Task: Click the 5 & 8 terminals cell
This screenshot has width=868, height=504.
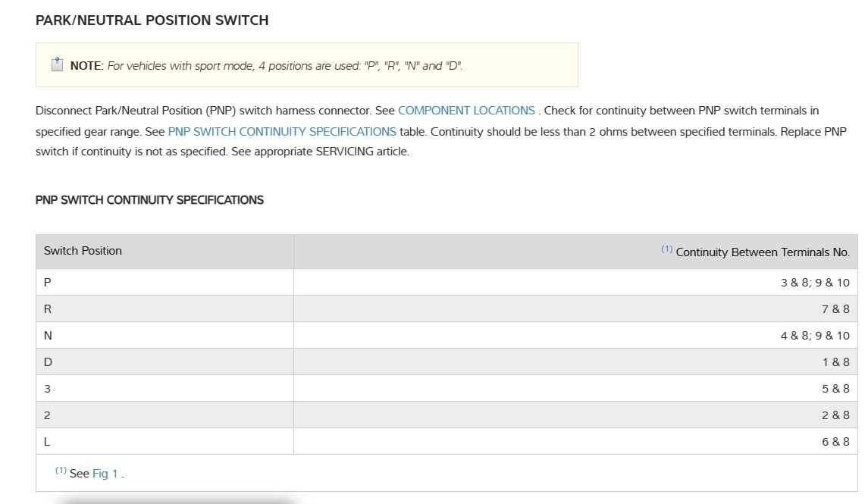Action: pos(835,389)
